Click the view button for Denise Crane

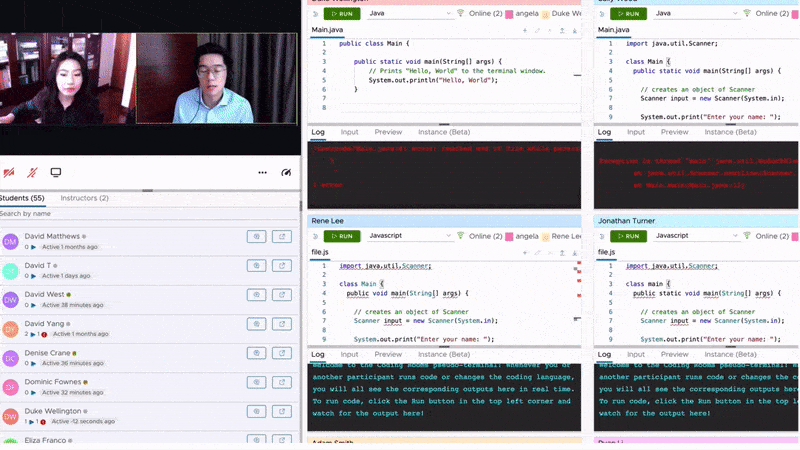click(257, 353)
